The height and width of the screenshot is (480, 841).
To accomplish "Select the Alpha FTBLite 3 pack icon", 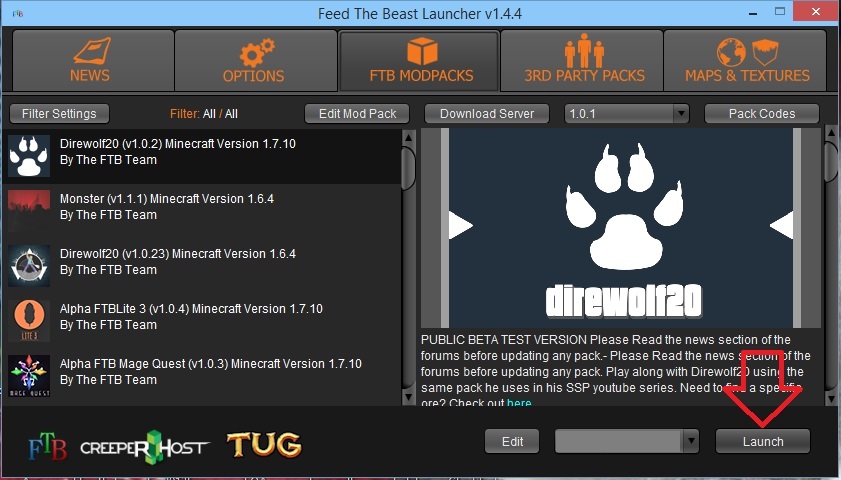I will point(29,321).
